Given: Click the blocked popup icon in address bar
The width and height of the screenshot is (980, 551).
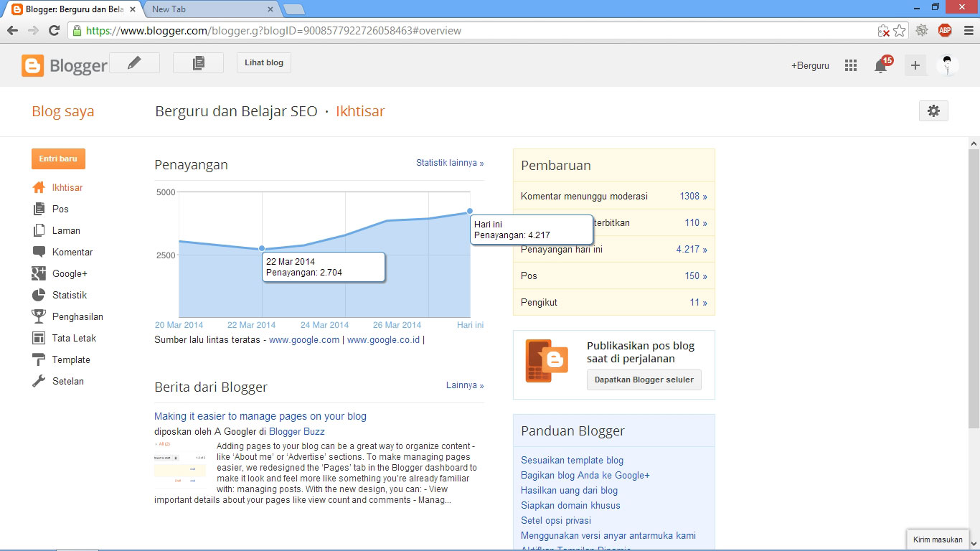Looking at the screenshot, I should [x=884, y=31].
